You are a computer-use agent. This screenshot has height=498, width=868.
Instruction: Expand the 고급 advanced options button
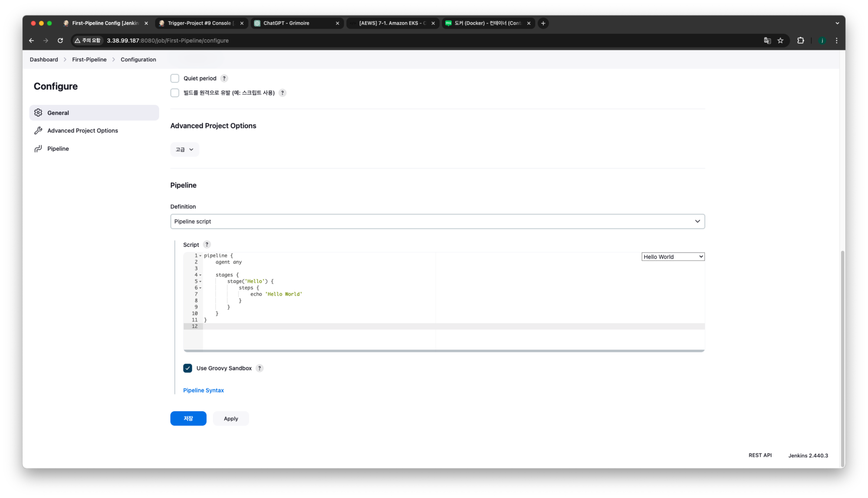click(184, 149)
